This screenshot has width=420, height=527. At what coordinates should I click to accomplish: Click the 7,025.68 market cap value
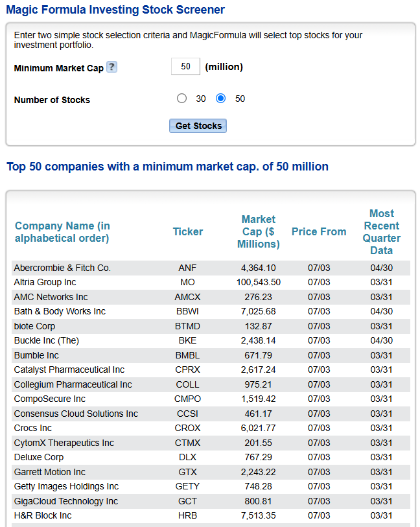click(x=259, y=312)
